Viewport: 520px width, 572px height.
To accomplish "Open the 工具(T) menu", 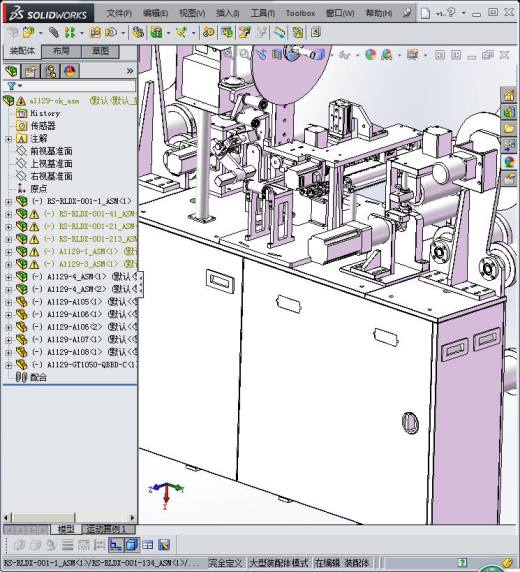I will pyautogui.click(x=263, y=13).
